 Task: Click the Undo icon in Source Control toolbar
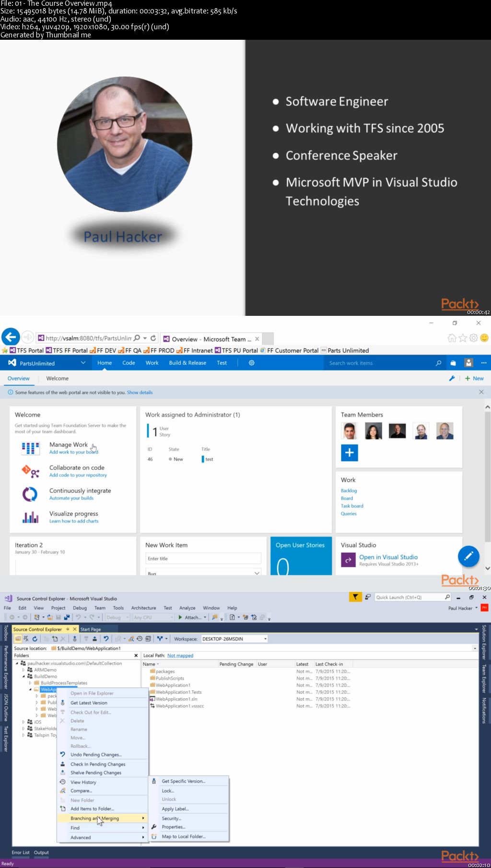pyautogui.click(x=106, y=639)
